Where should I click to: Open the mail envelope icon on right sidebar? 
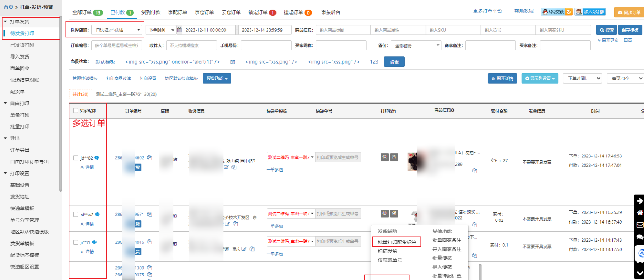pos(640,225)
